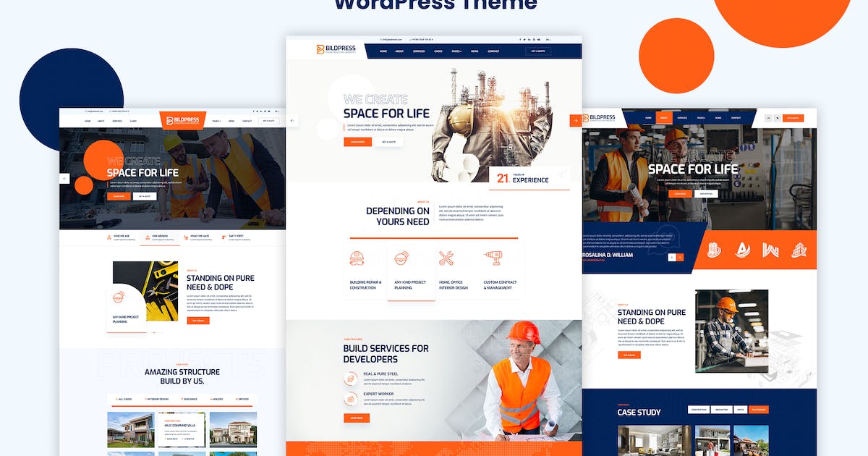The width and height of the screenshot is (868, 456).
Task: Open Pages dropdown in left mockup menu
Action: [x=217, y=121]
